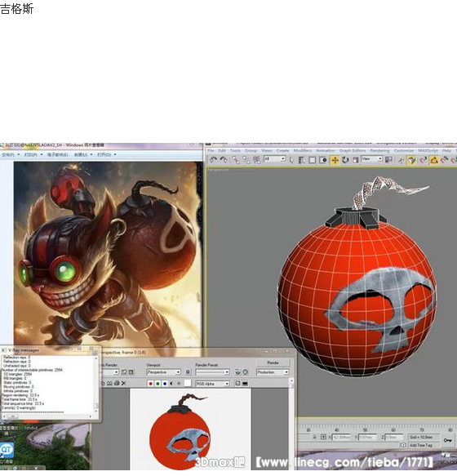Click the Perspective viewport label

coord(218,170)
